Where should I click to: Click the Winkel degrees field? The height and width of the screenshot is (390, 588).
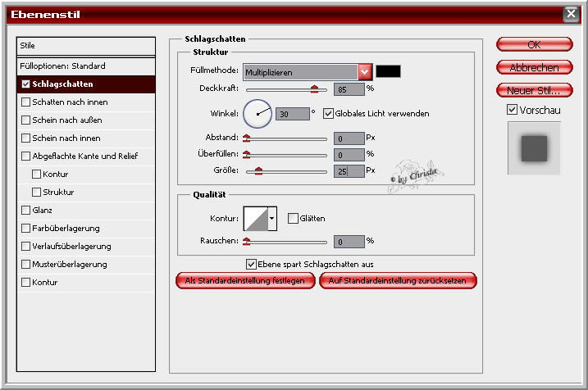point(293,114)
